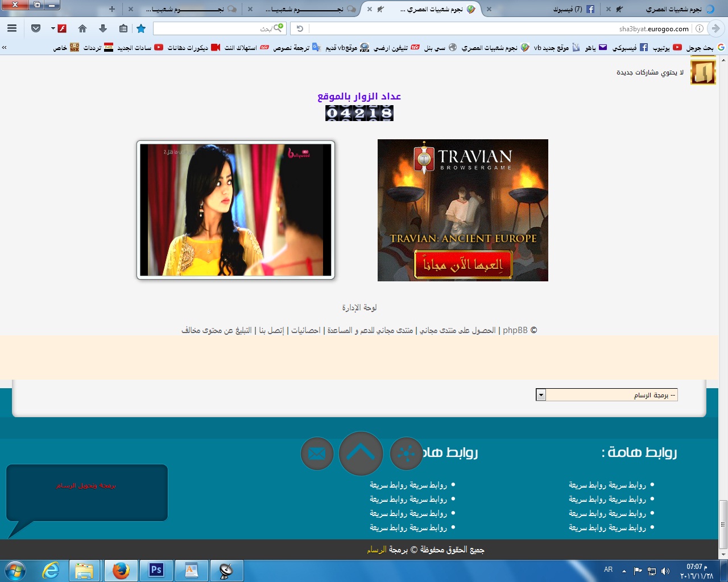Screen dimensions: 728x582
Task: Click the scroll-to-top chevron circle
Action: [361, 454]
